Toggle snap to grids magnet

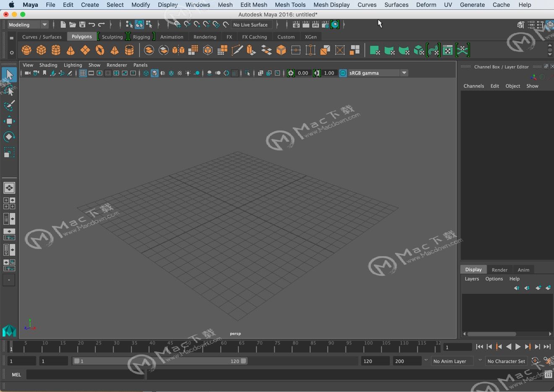point(177,25)
